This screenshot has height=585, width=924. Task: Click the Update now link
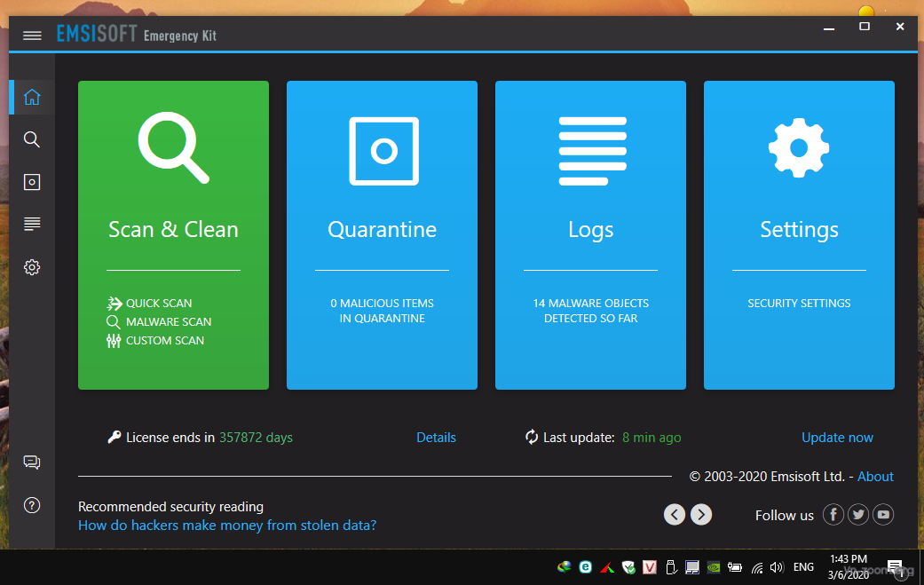(x=837, y=438)
